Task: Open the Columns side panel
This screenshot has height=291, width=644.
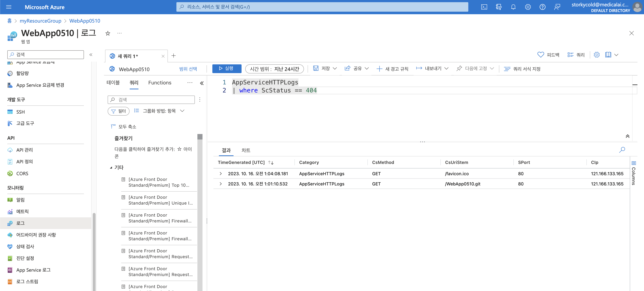Action: [x=633, y=174]
